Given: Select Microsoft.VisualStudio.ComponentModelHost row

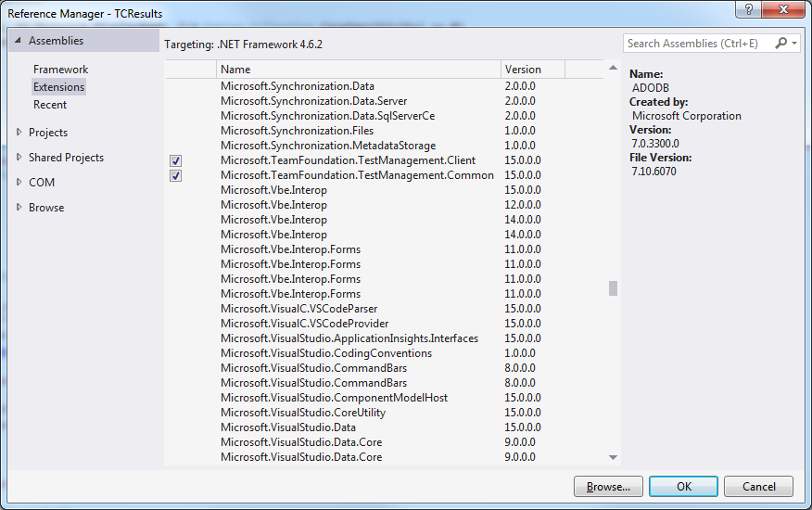Looking at the screenshot, I should pos(385,398).
